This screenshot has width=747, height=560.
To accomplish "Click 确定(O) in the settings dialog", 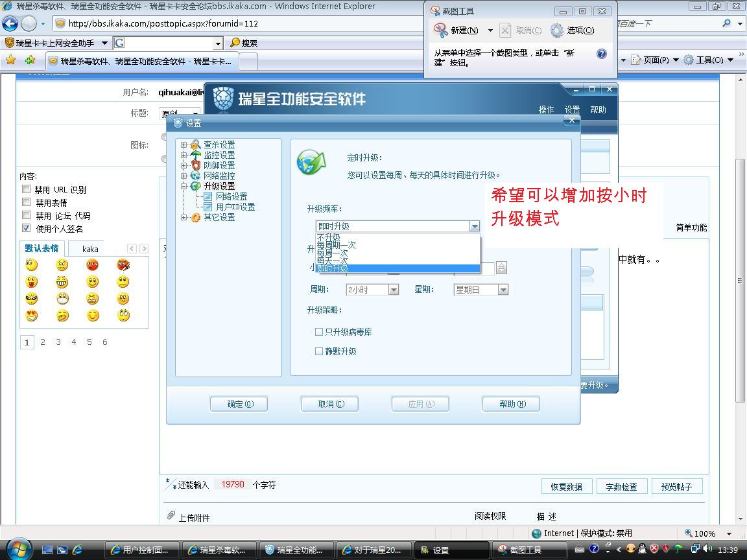I will [239, 404].
